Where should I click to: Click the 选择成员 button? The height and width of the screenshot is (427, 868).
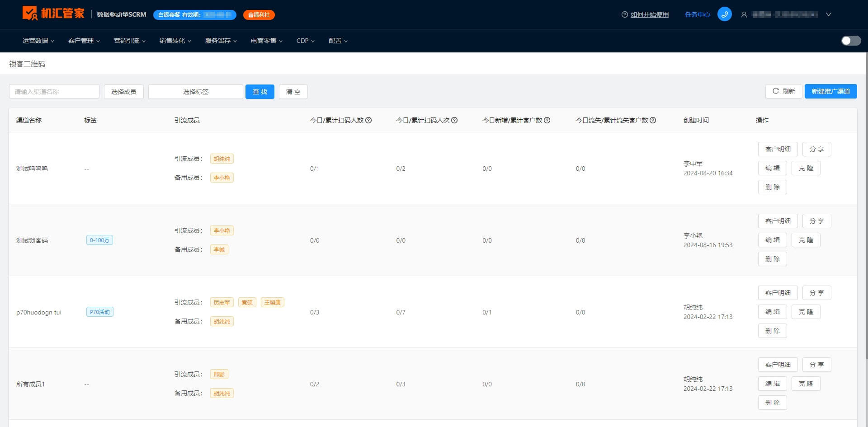[x=124, y=92]
